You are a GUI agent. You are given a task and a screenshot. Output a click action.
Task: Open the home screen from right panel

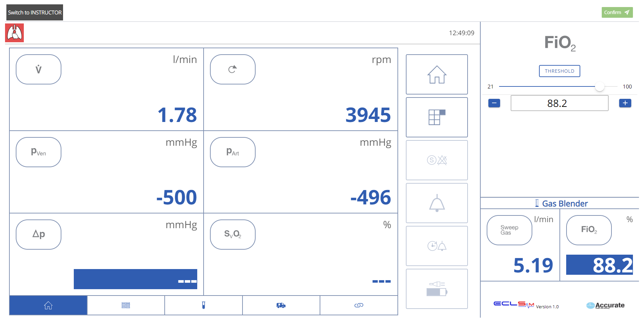pos(436,74)
